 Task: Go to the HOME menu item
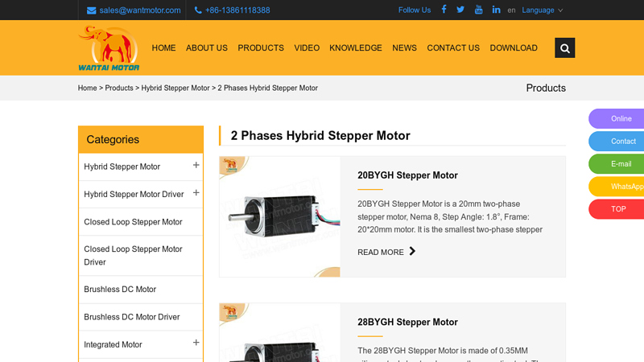click(x=164, y=48)
